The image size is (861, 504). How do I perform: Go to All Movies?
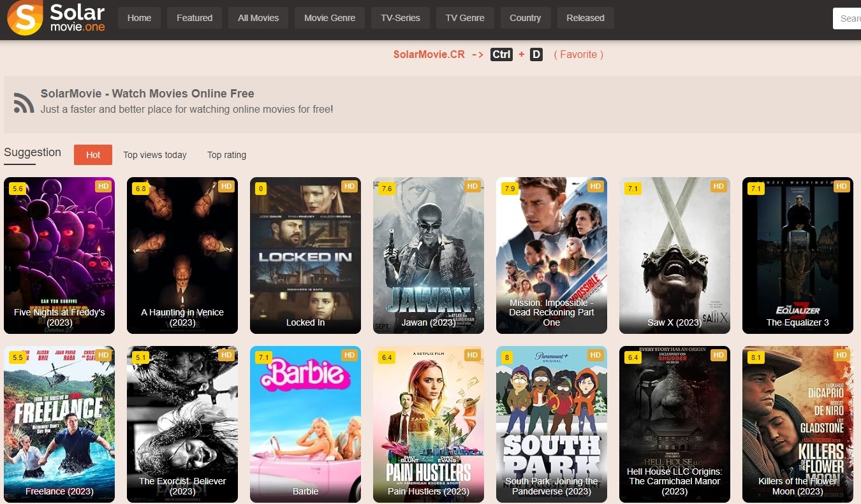pyautogui.click(x=258, y=18)
